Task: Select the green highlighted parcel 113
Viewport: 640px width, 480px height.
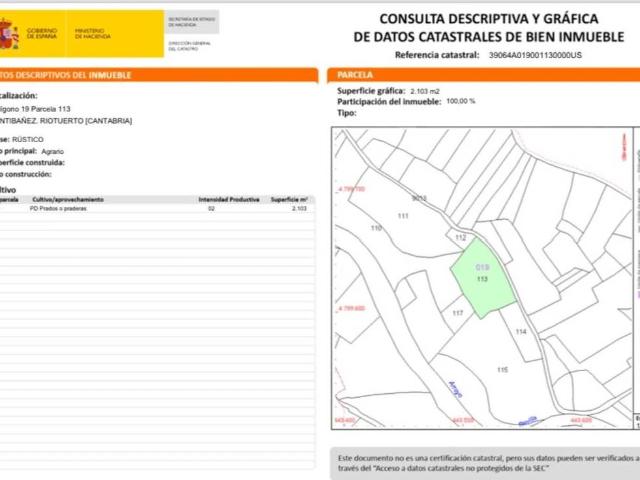Action: [x=483, y=280]
